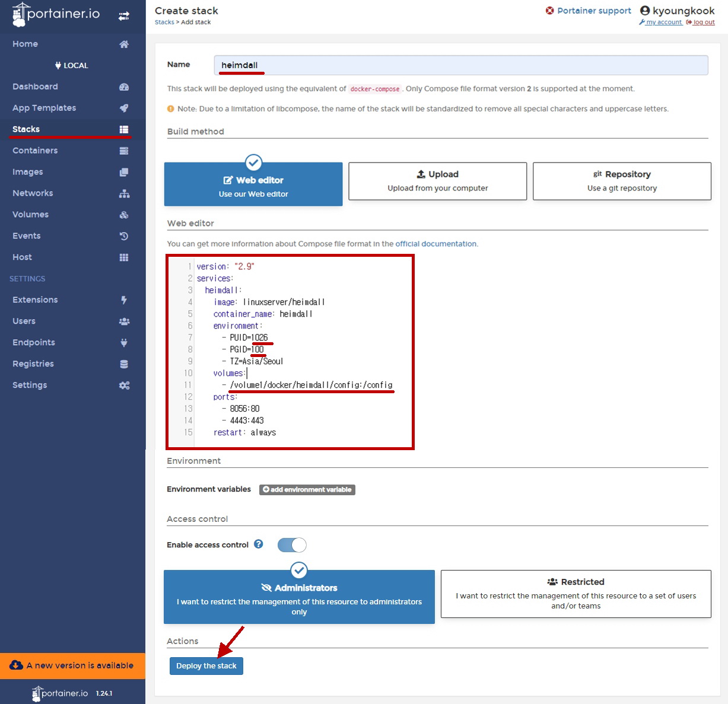Image resolution: width=728 pixels, height=704 pixels.
Task: Go to Images menu item
Action: (x=72, y=172)
